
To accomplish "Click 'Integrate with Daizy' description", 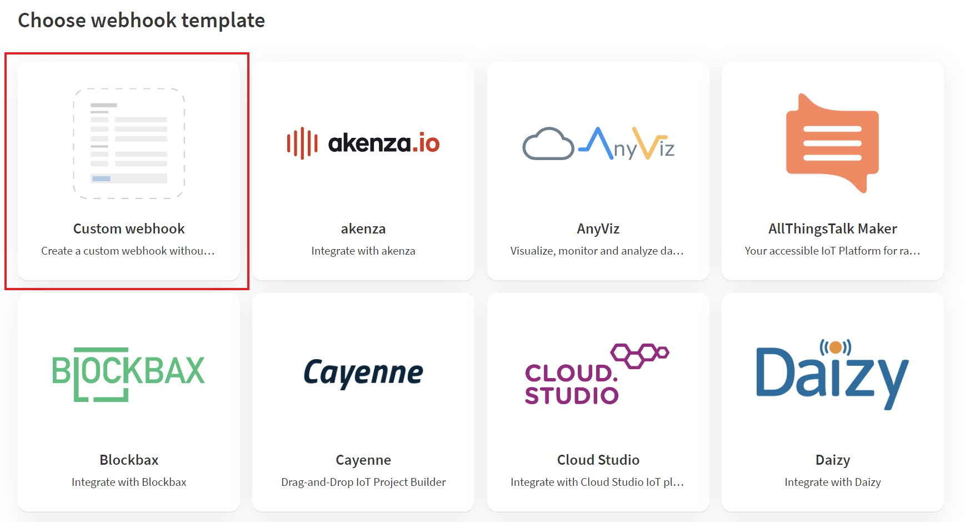I will (833, 482).
